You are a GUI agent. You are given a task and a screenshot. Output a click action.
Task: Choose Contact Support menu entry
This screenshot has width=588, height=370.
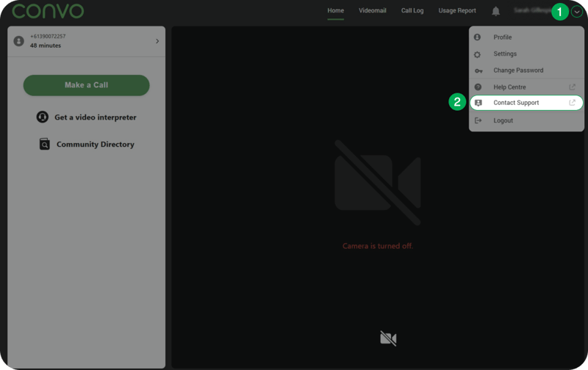[x=526, y=103]
